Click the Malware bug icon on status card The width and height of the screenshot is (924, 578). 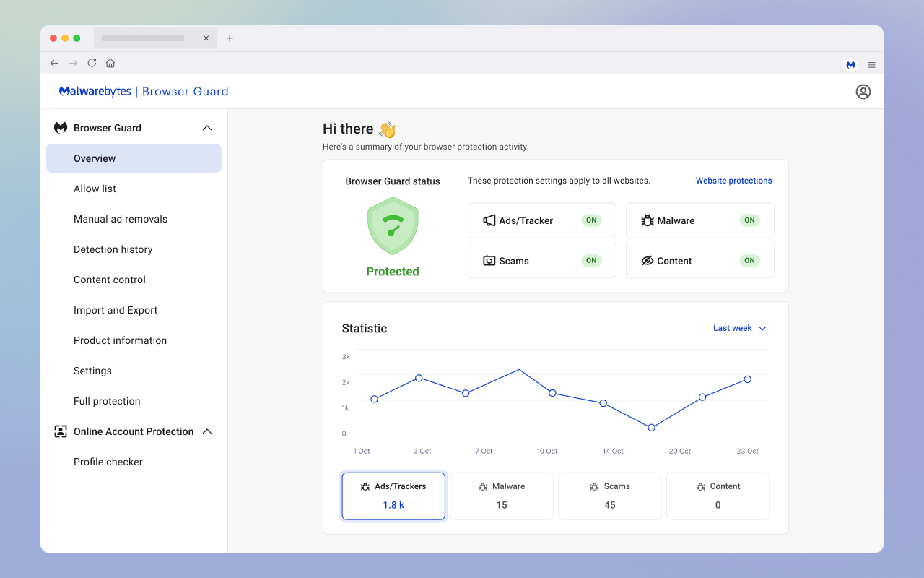(x=648, y=220)
